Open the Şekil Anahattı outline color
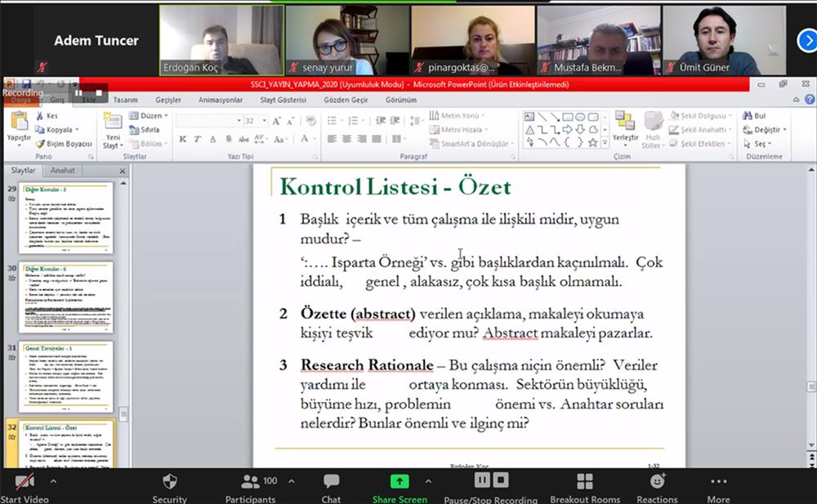 (701, 130)
